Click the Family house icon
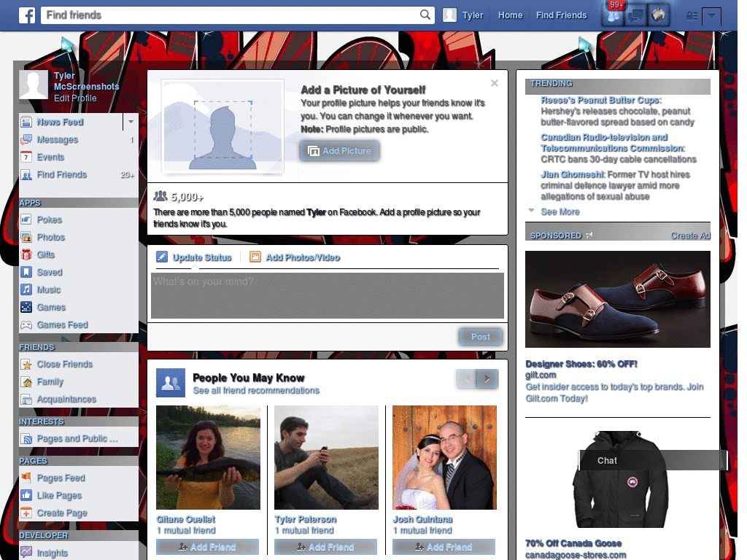The height and width of the screenshot is (560, 747). [x=26, y=382]
